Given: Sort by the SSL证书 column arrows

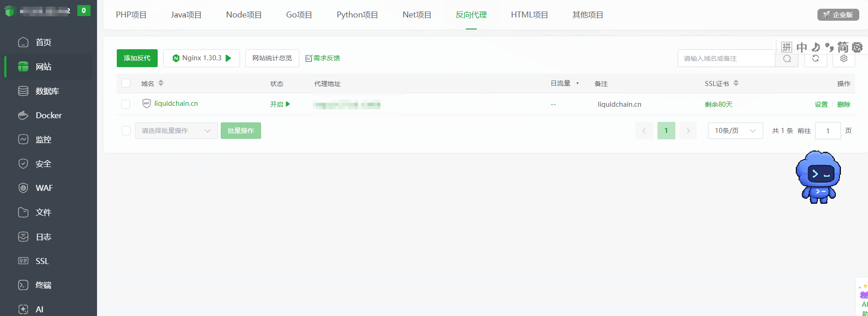Looking at the screenshot, I should [736, 83].
